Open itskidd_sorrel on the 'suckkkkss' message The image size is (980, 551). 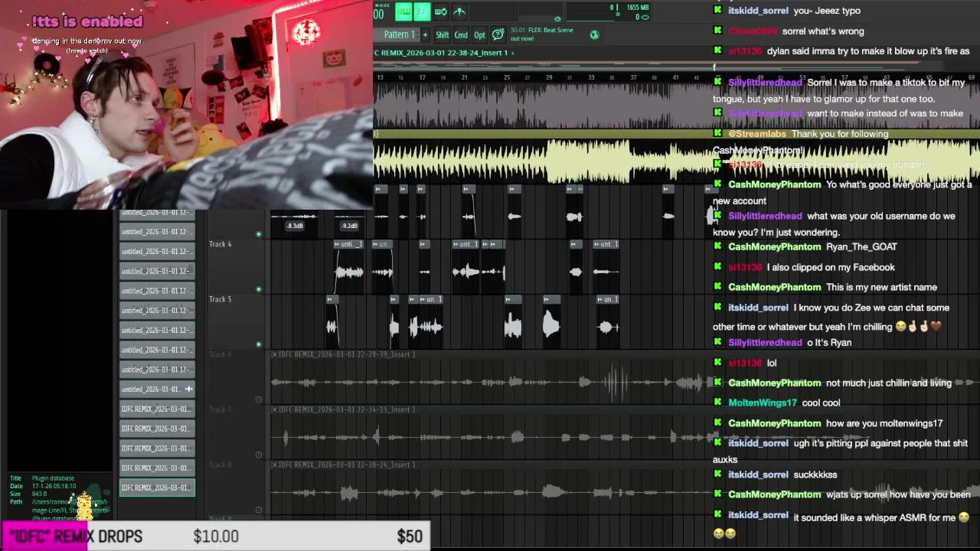(x=758, y=474)
